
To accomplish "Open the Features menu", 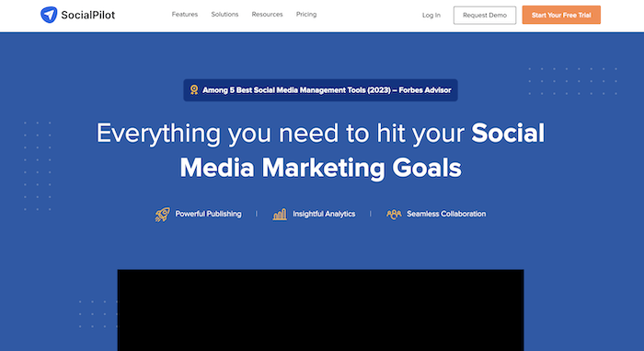I will (185, 15).
